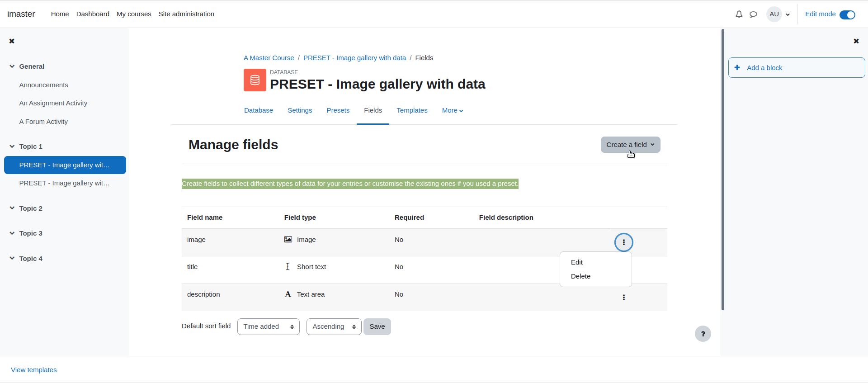Image resolution: width=868 pixels, height=383 pixels.
Task: Open the notifications bell icon
Action: click(x=739, y=14)
